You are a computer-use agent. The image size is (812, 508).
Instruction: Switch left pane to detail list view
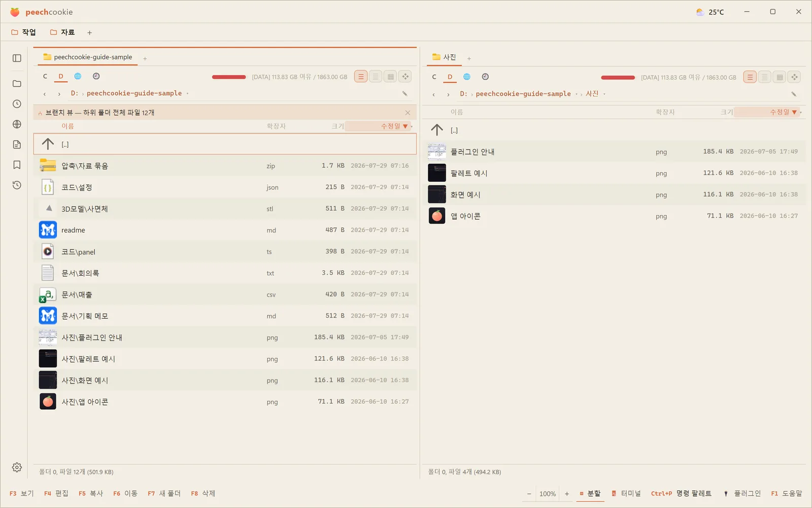[x=361, y=77]
